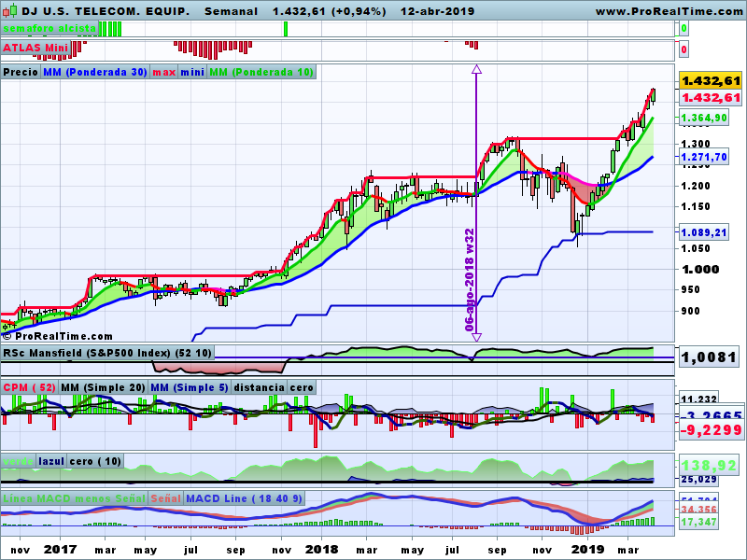The width and height of the screenshot is (747, 560).
Task: Click the 34,356 Señal value
Action: pyautogui.click(x=698, y=510)
